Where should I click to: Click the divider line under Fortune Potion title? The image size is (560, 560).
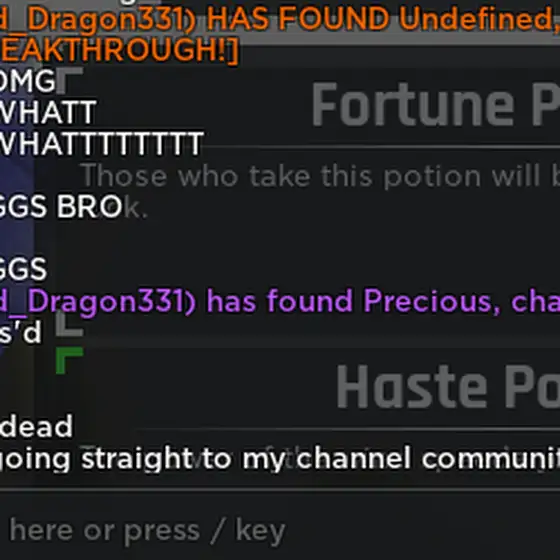coord(379,147)
